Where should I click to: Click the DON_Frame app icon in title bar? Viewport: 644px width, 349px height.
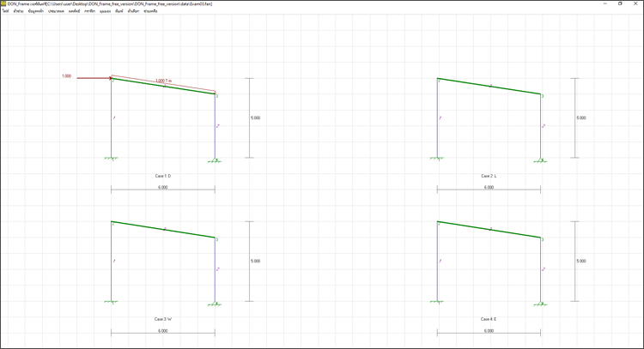(x=3, y=3)
